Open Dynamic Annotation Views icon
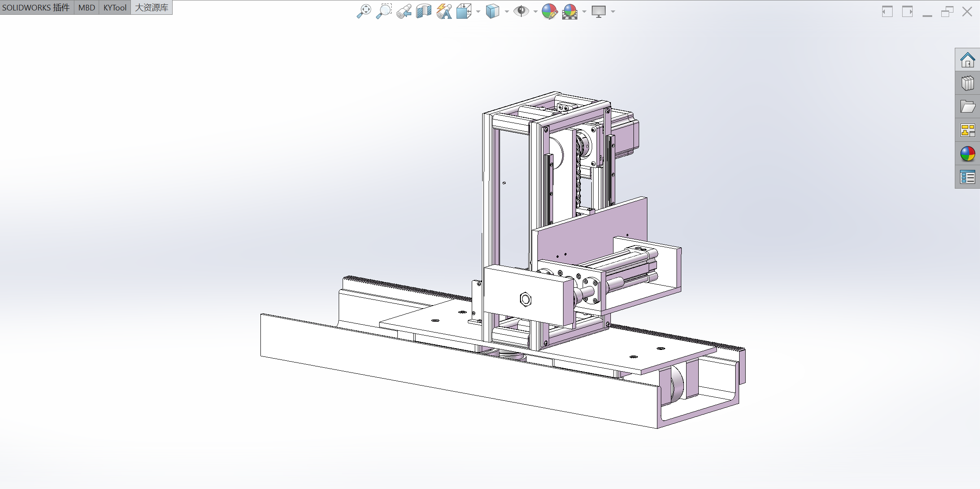Image resolution: width=980 pixels, height=489 pixels. pos(444,11)
